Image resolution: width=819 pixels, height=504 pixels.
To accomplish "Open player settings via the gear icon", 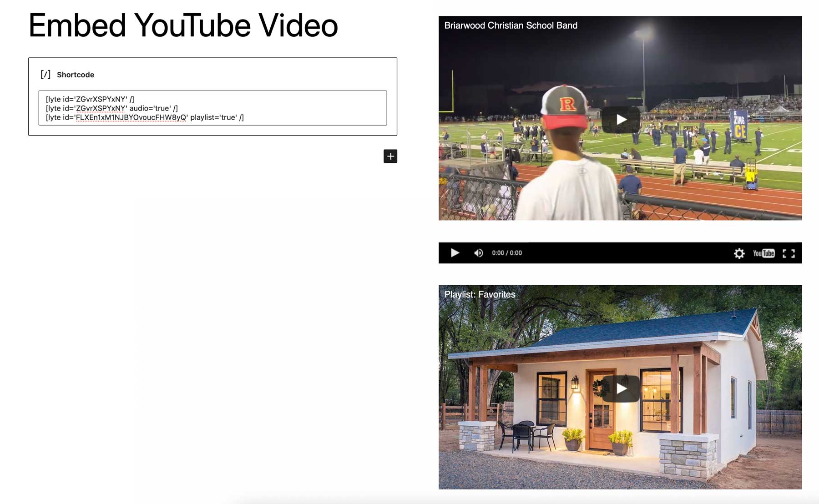I will tap(740, 253).
